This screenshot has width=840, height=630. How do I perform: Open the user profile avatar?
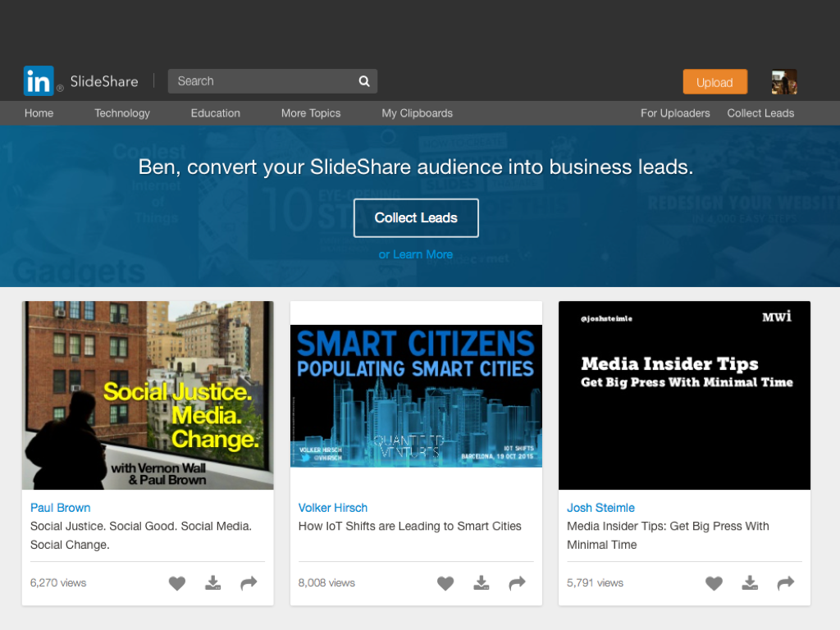783,82
